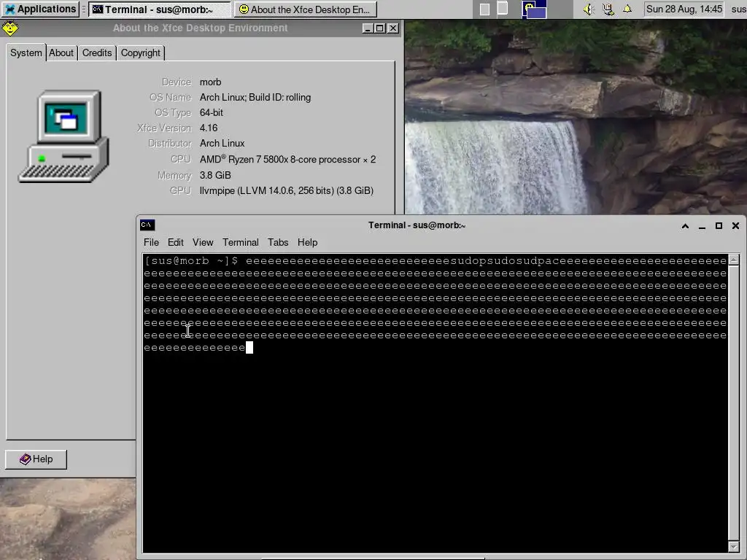Image resolution: width=747 pixels, height=560 pixels.
Task: Close the About Xfce window
Action: pyautogui.click(x=392, y=28)
